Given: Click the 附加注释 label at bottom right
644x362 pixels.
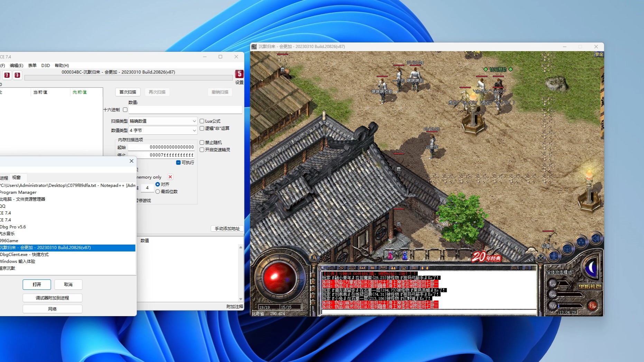Looking at the screenshot, I should tap(235, 306).
